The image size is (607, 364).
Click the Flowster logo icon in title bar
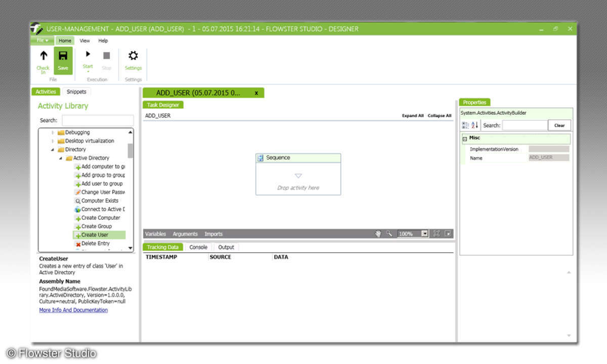pos(36,29)
